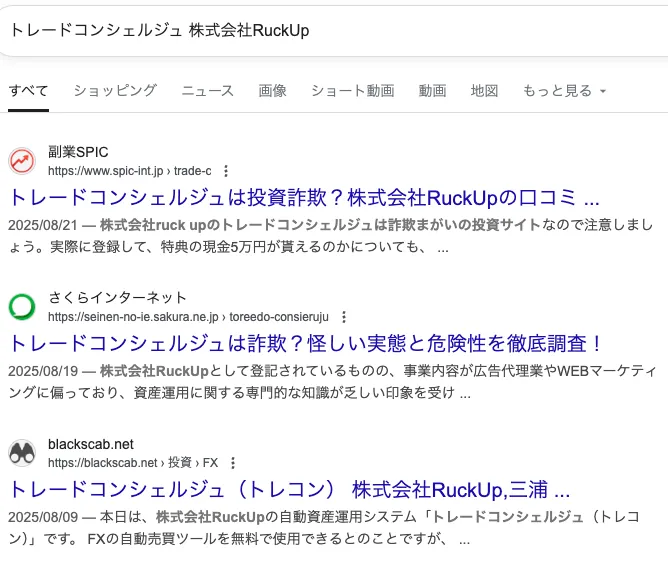The width and height of the screenshot is (668, 577).
Task: Switch to the ショート動画 tab
Action: (x=353, y=91)
